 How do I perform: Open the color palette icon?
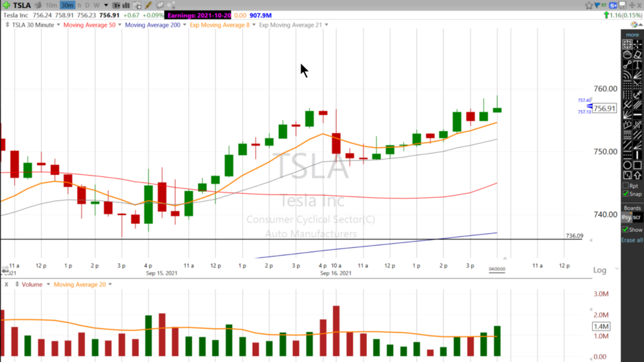634,25
